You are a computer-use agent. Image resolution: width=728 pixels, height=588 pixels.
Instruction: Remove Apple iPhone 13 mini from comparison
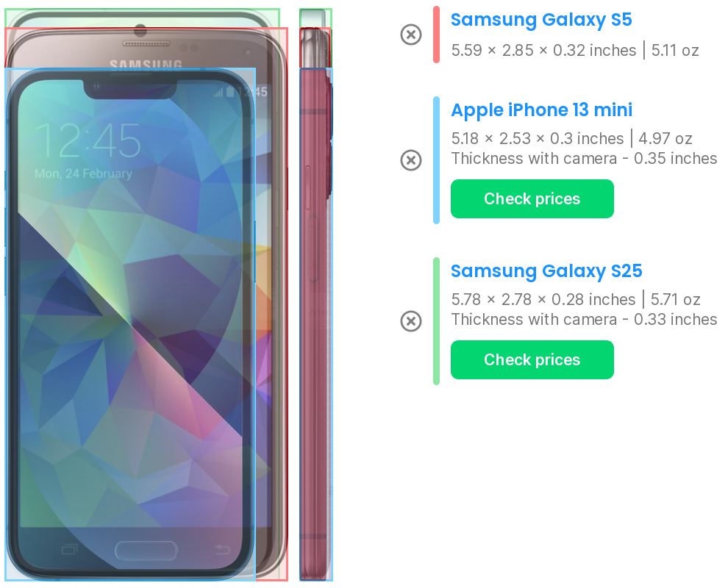click(x=411, y=160)
